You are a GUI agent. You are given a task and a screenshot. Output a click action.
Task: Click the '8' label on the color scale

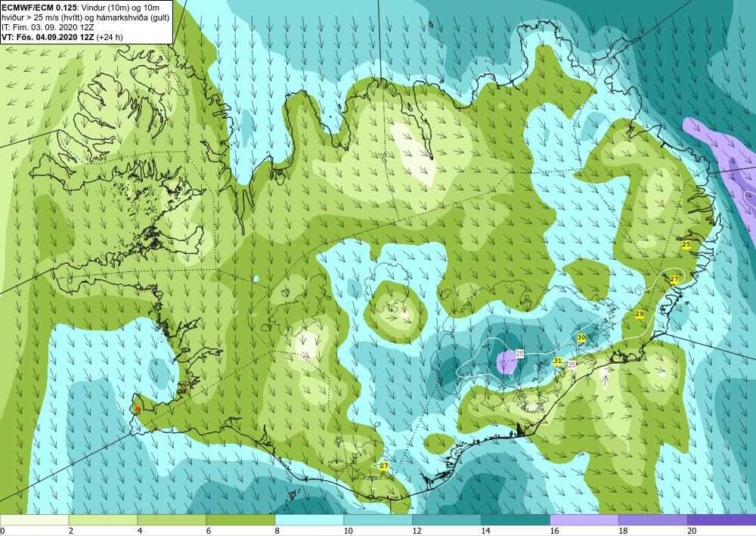pyautogui.click(x=277, y=531)
